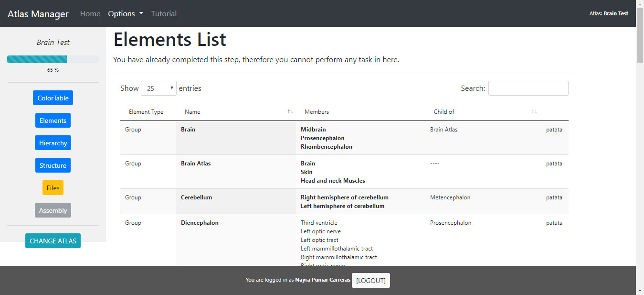Open the Tutorial page
Viewport: 644px width, 295px height.
(164, 14)
